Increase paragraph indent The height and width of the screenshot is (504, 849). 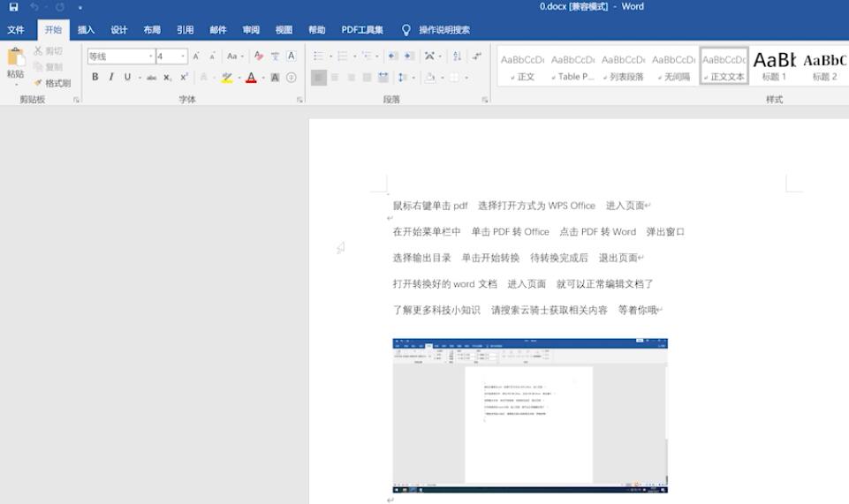coord(409,56)
